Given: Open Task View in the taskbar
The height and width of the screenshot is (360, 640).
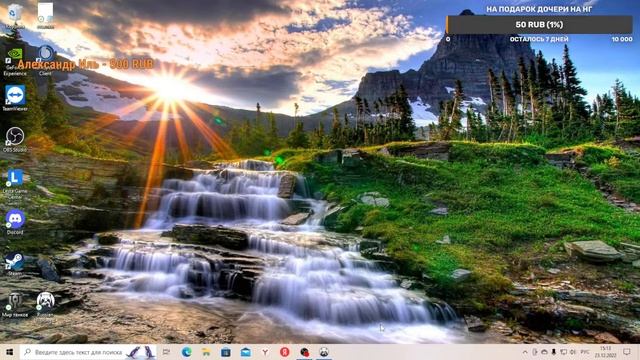Looking at the screenshot, I should pos(166,352).
